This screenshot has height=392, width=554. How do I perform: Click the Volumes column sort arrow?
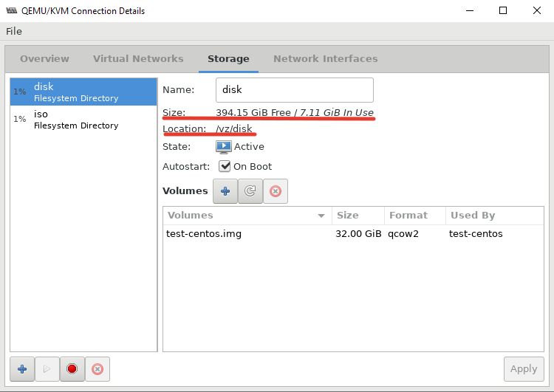click(321, 216)
